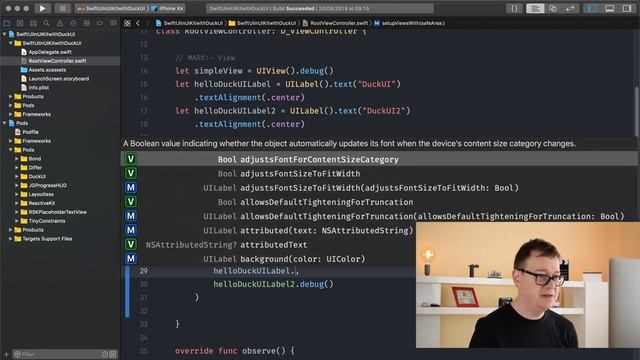Choose the iPhone Xs run destination
The height and width of the screenshot is (360, 640).
167,8
